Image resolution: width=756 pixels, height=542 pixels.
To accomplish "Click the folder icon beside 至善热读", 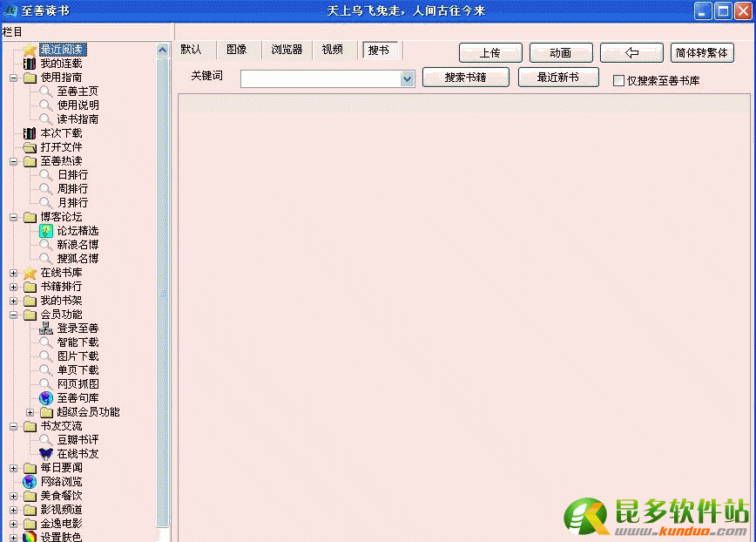I will click(x=30, y=161).
